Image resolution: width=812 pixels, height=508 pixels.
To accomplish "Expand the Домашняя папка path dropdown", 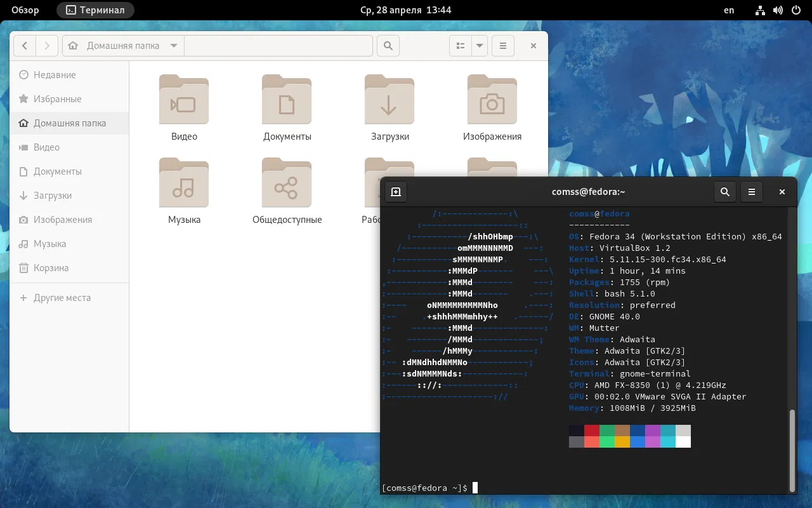I will pos(174,46).
